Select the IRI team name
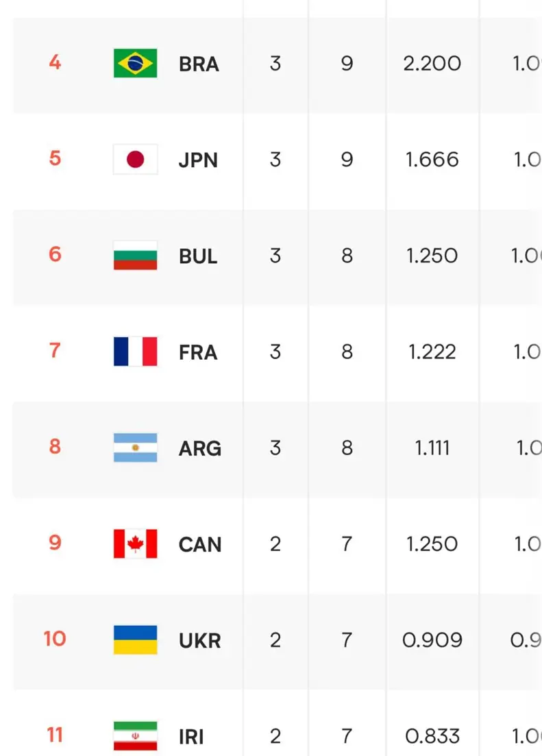This screenshot has width=542, height=756. click(191, 737)
